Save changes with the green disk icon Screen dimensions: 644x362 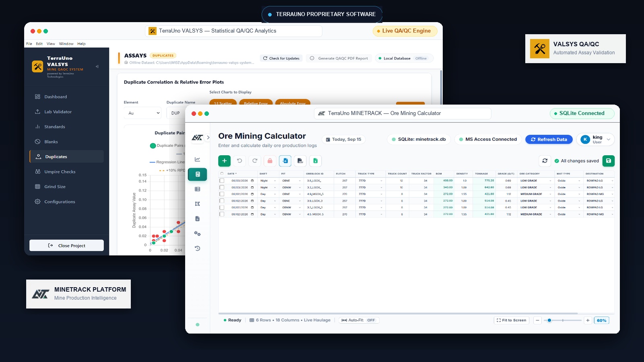[x=609, y=161]
